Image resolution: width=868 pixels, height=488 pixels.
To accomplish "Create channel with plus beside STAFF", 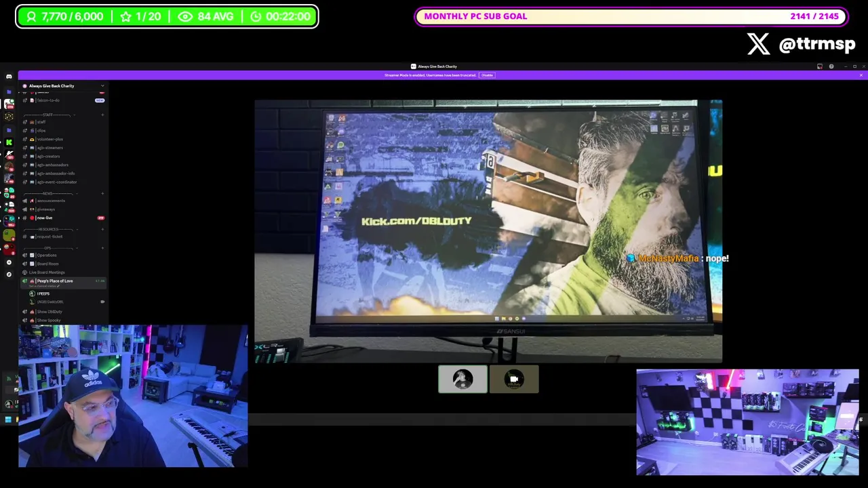I will click(x=102, y=115).
